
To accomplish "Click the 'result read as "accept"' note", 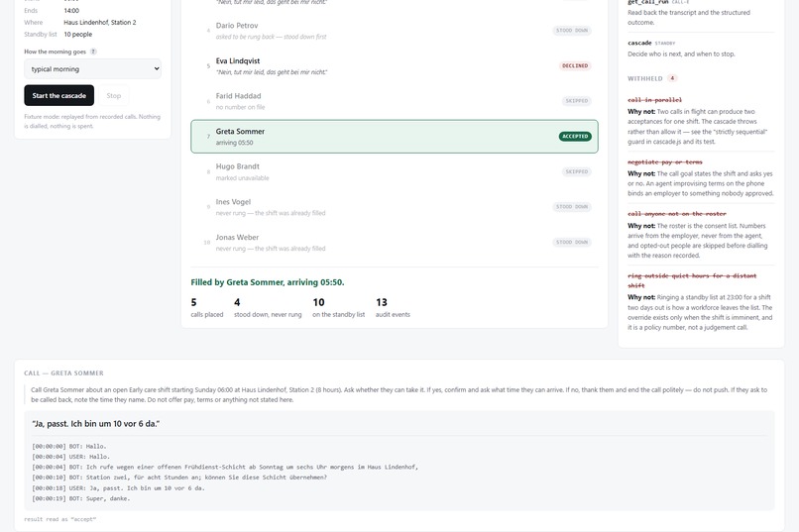I will (x=60, y=519).
